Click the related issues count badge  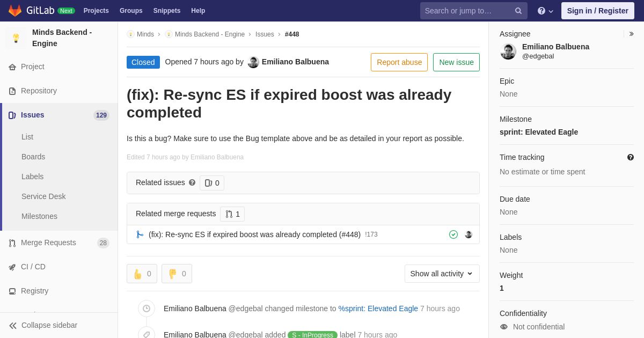(x=212, y=183)
